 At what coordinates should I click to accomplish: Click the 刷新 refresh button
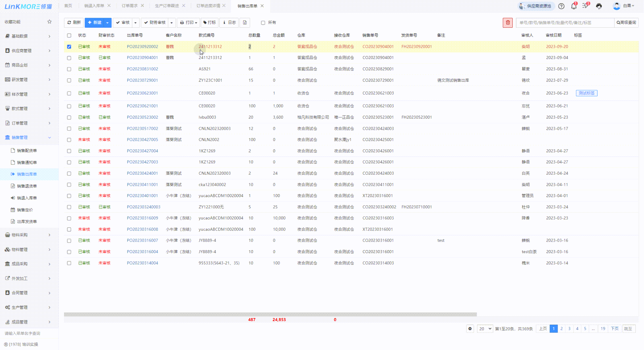pos(74,23)
